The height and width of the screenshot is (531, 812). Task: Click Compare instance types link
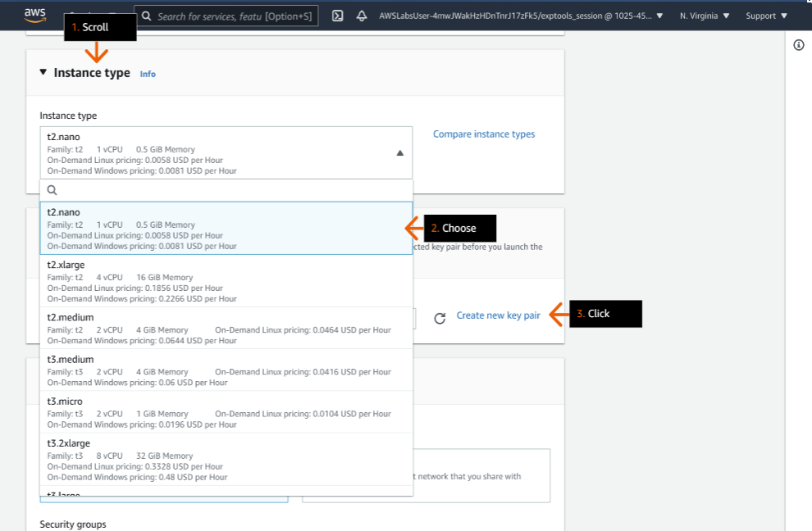pyautogui.click(x=483, y=134)
